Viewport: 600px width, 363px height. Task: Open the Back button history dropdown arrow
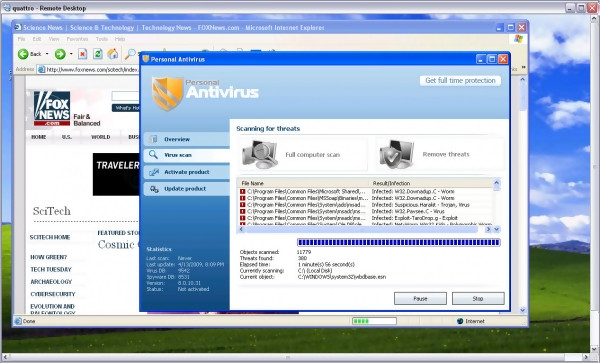[x=47, y=54]
